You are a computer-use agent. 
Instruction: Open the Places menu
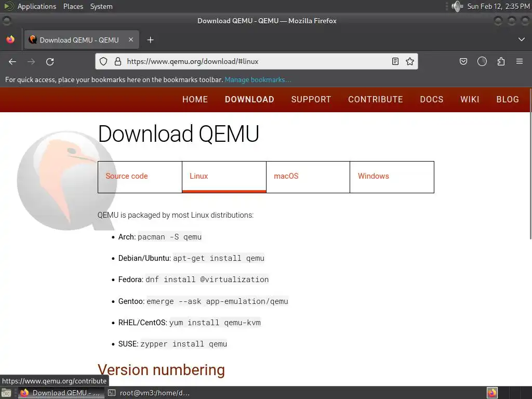[73, 6]
